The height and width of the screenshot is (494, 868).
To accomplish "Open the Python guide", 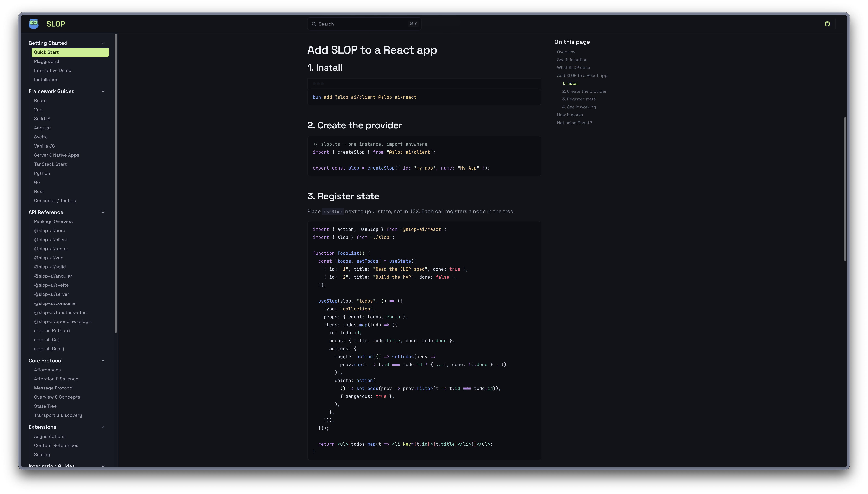I will [42, 173].
